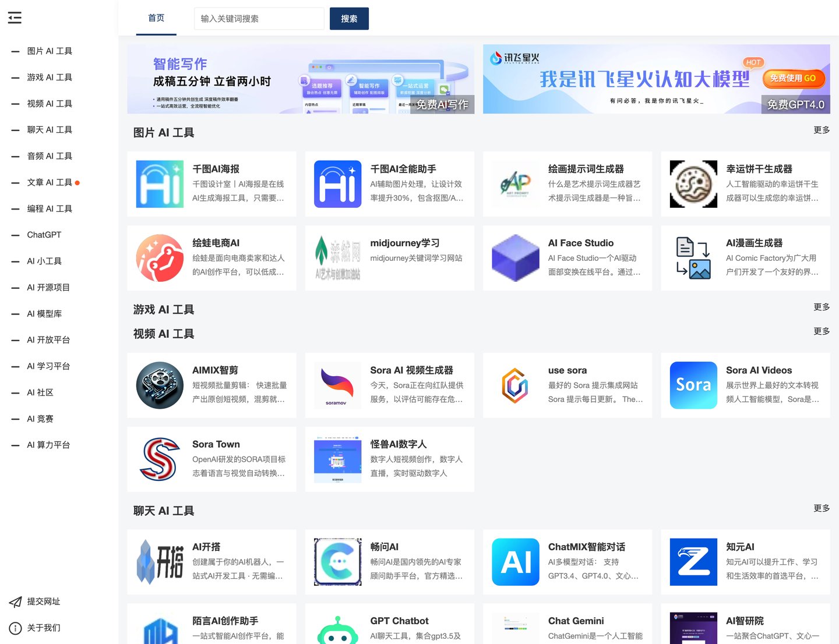
Task: Open the 绘蛙电商AI frog icon
Action: pos(160,258)
